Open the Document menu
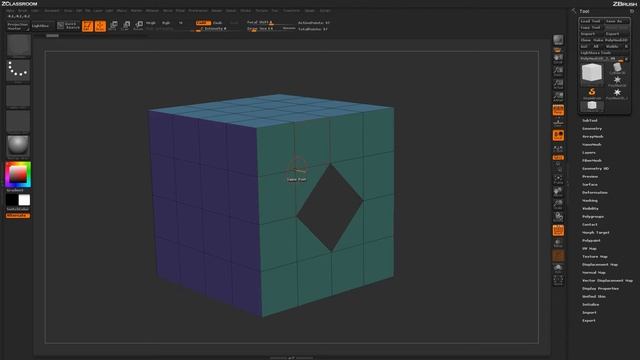The image size is (640, 360). (52, 11)
